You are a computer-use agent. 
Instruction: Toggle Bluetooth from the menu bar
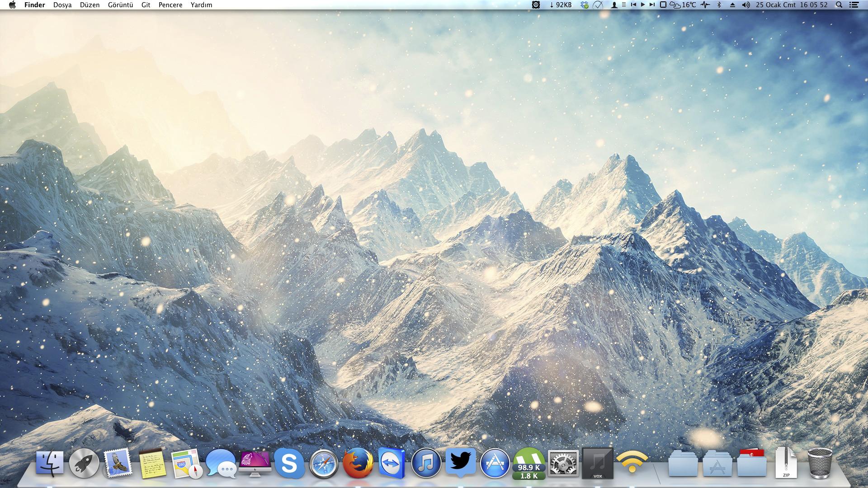click(719, 5)
